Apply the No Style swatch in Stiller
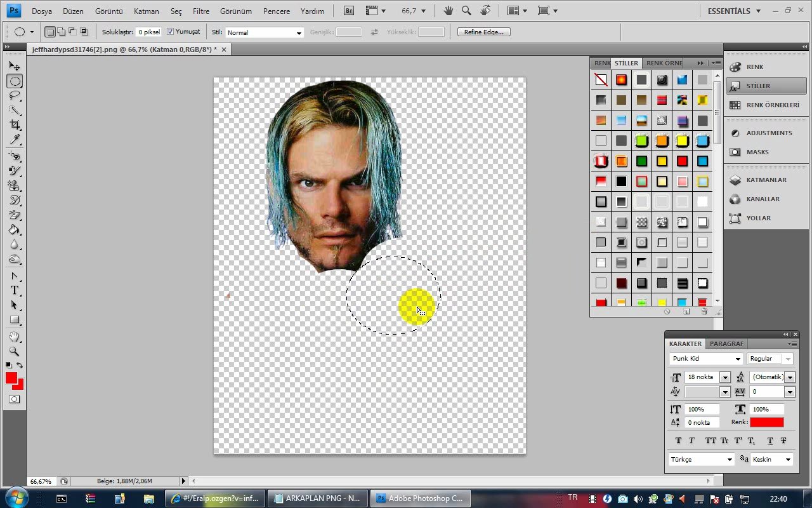 point(601,79)
